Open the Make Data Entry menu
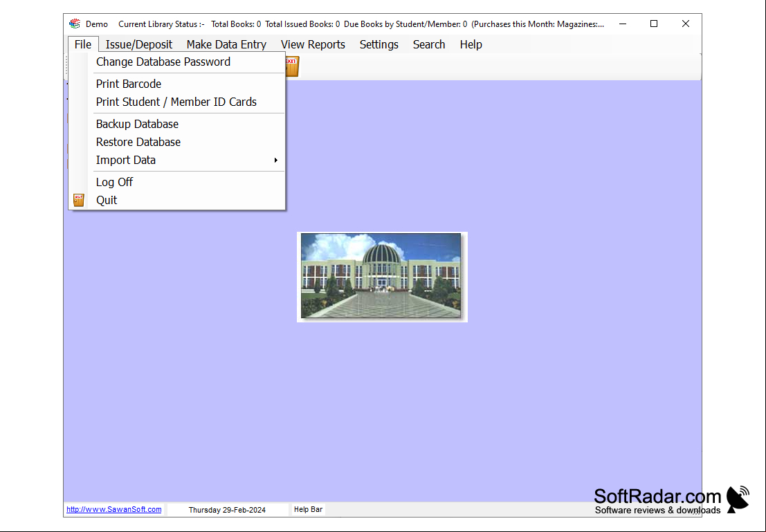The width and height of the screenshot is (766, 532). [226, 44]
